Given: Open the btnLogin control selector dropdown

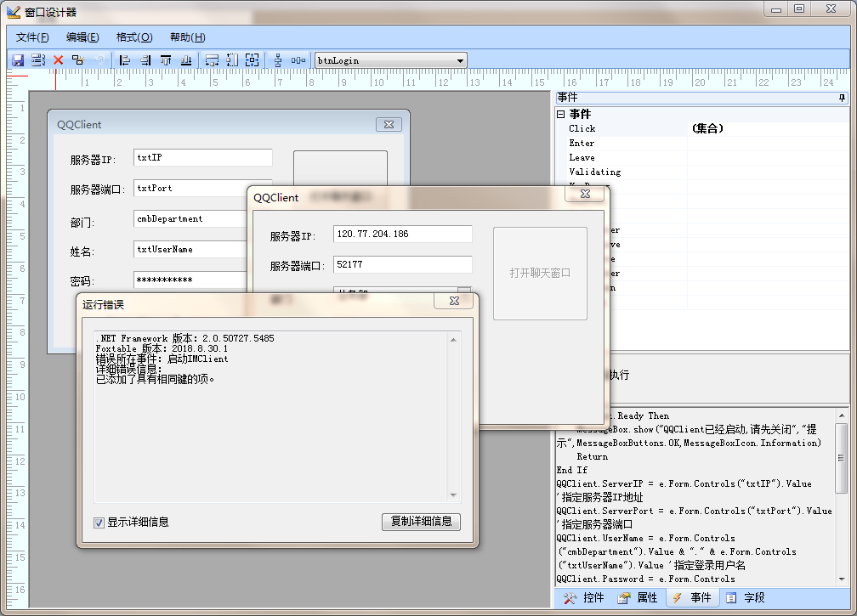Looking at the screenshot, I should point(460,60).
